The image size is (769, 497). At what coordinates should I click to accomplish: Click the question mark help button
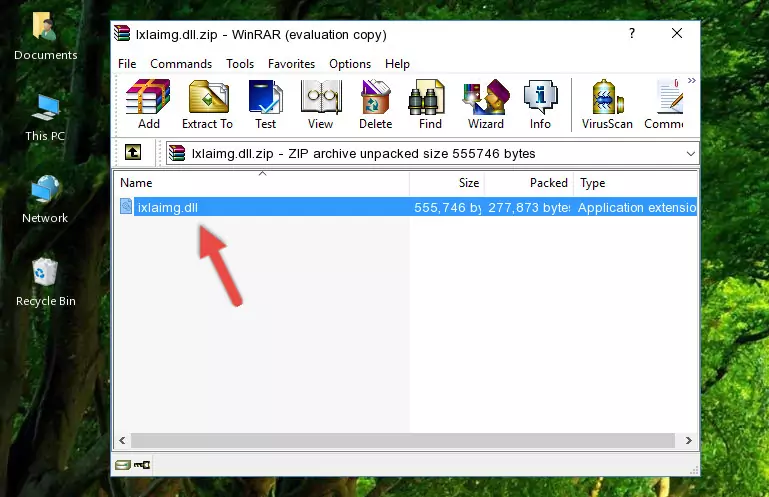[x=632, y=33]
